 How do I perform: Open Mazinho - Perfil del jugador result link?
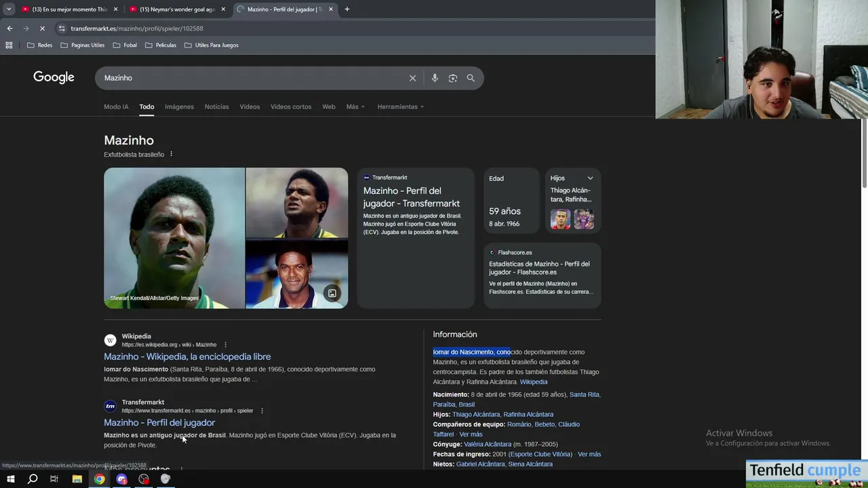[x=159, y=422]
